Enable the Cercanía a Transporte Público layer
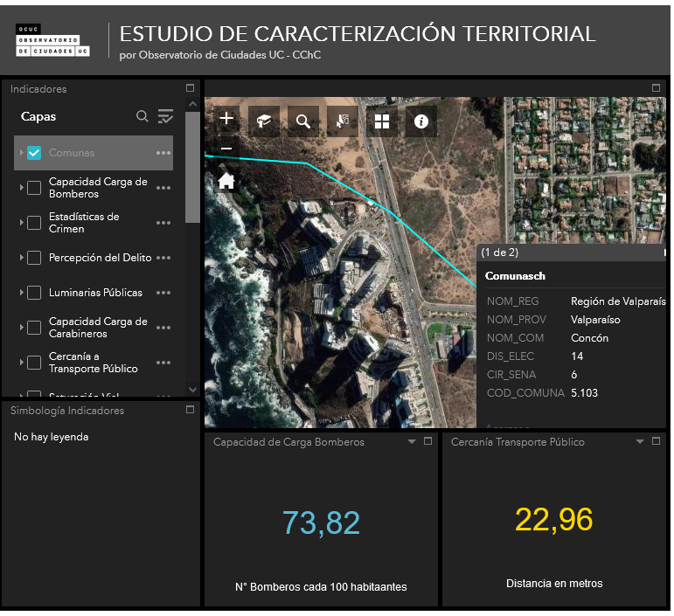 point(34,363)
